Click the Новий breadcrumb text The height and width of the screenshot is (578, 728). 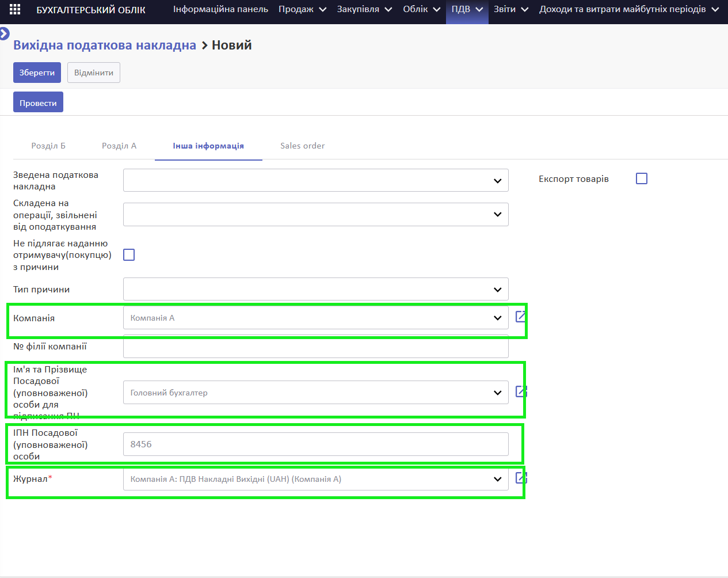coord(232,45)
